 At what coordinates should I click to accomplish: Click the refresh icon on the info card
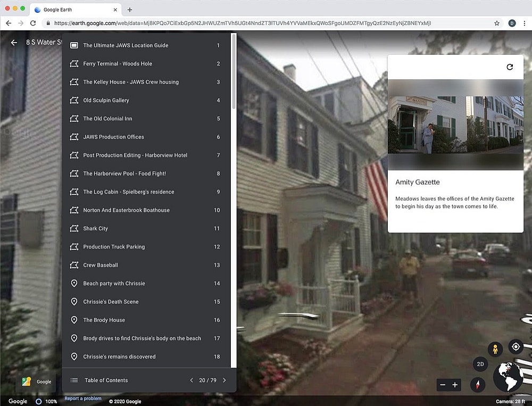tap(510, 67)
